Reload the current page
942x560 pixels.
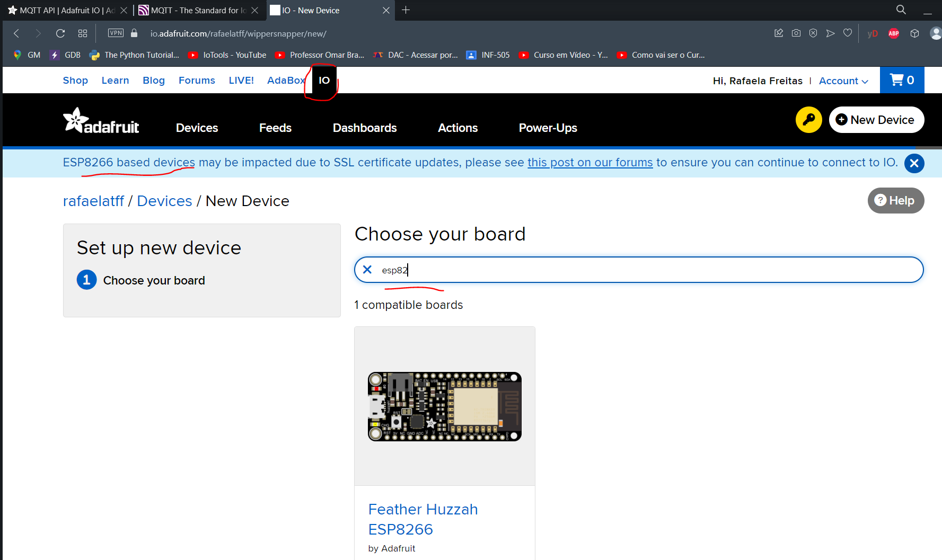[x=60, y=33]
